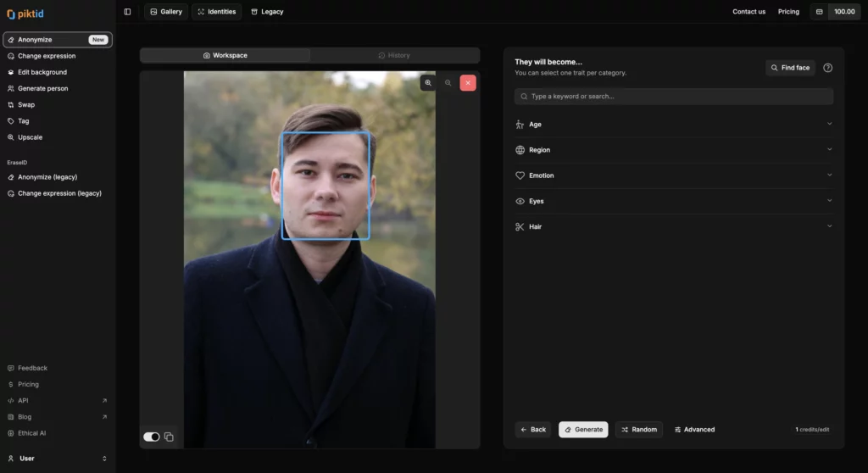Expand the Region category
Screen dimensions: 868x473
pos(674,150)
